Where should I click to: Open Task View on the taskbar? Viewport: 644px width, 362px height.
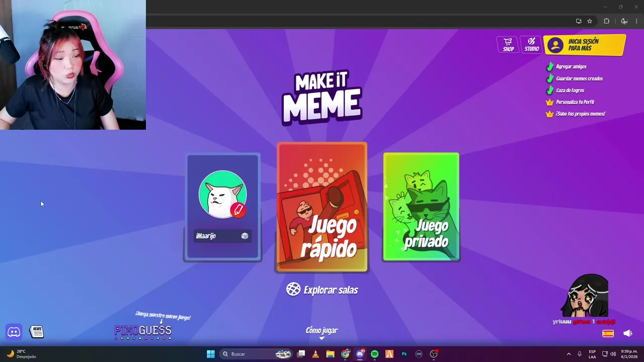301,354
